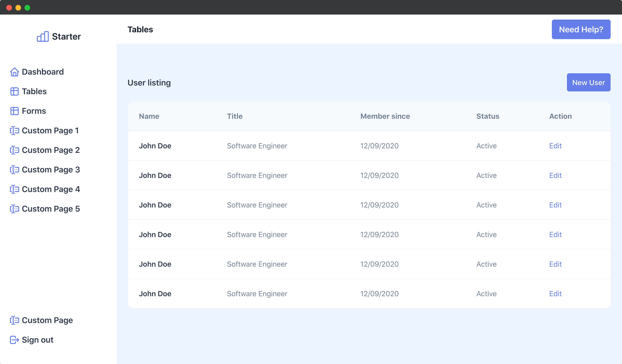Sign out of the application
Image resolution: width=622 pixels, height=364 pixels.
37,340
